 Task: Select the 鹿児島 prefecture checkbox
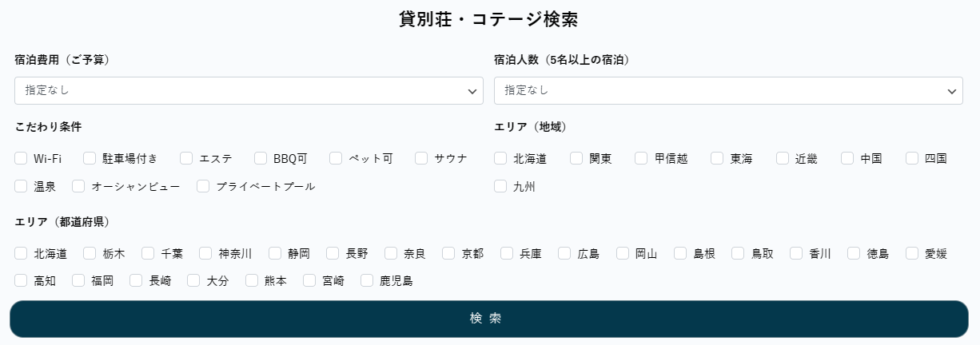[367, 280]
